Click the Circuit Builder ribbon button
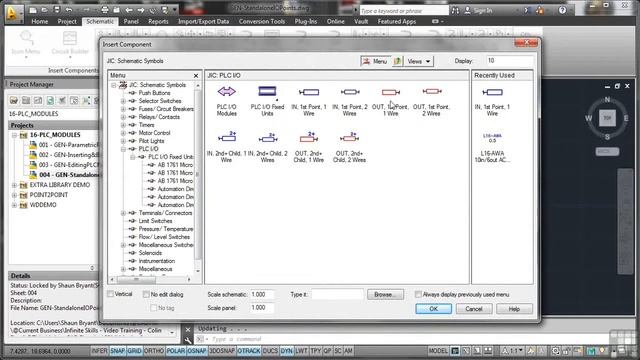The height and width of the screenshot is (360, 640). coord(70,43)
